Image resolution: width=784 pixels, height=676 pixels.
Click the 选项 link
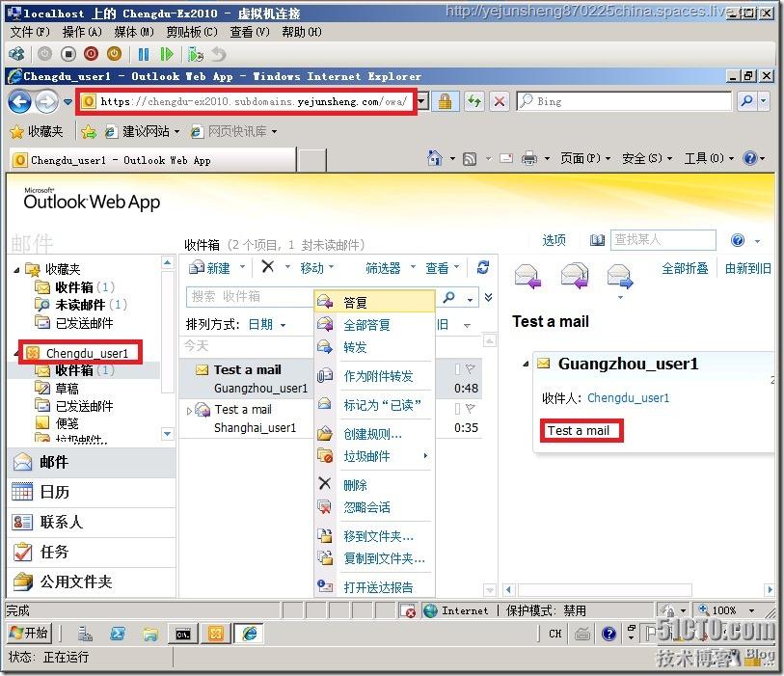pos(554,240)
